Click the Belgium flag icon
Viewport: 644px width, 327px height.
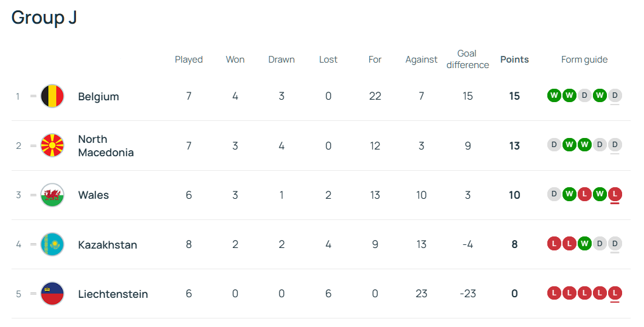[x=52, y=96]
